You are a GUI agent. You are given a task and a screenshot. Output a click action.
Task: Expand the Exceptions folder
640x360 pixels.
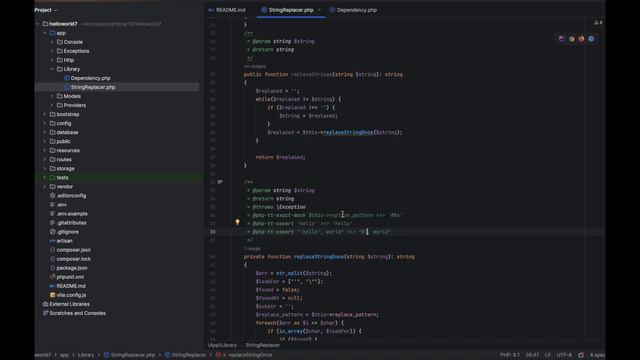coord(52,51)
